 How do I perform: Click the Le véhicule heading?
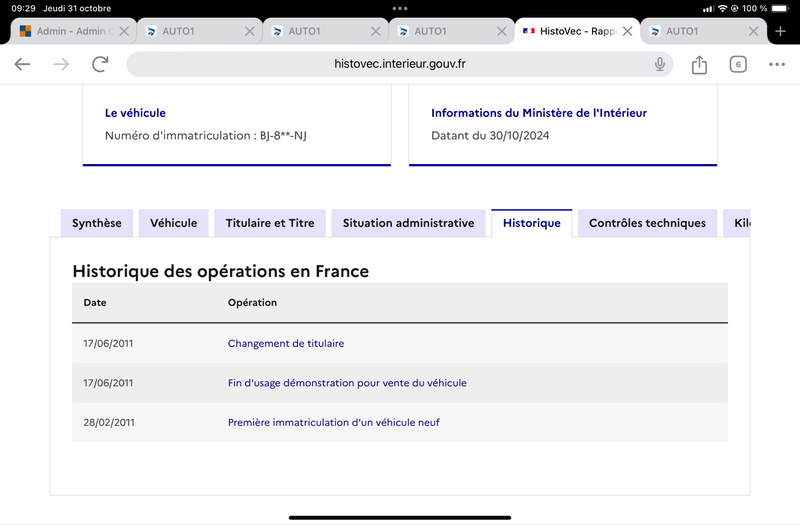click(135, 113)
